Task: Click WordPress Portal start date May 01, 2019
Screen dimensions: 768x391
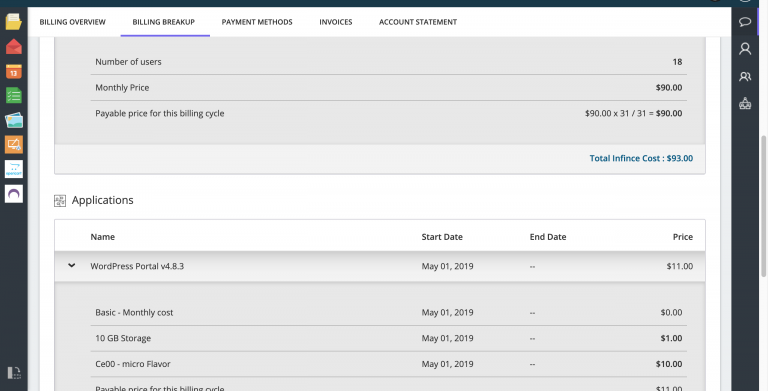Action: tap(447, 266)
